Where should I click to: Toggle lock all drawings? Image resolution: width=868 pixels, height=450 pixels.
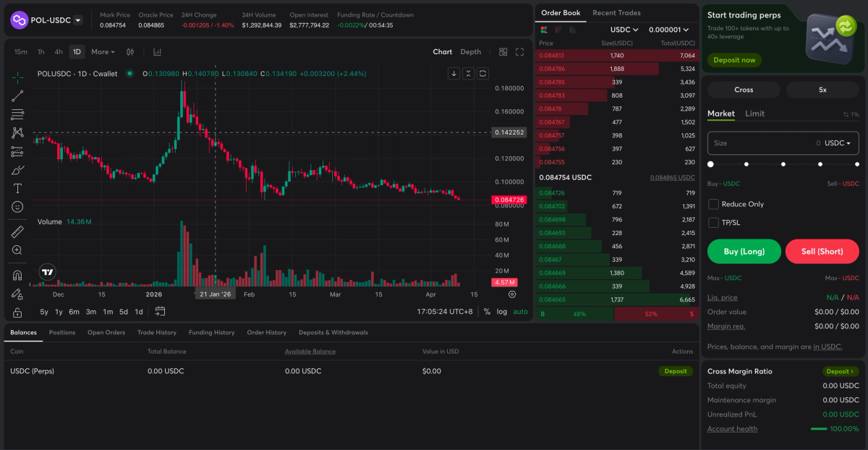[17, 312]
